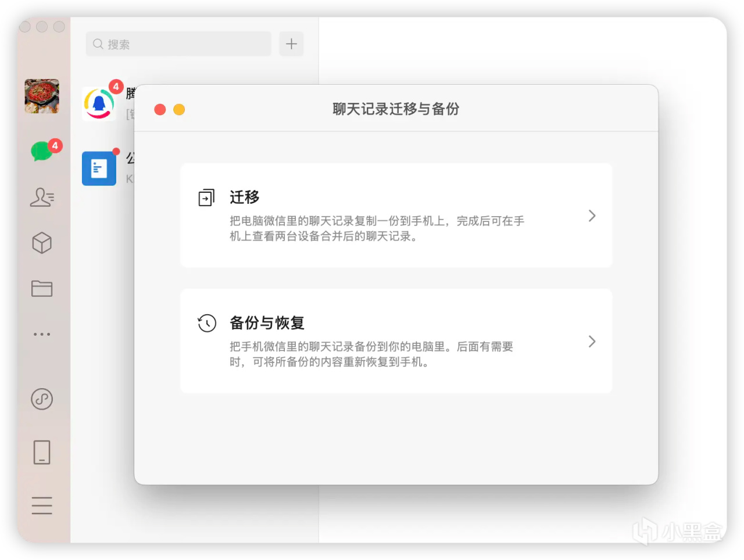Click the 备份与恢复 description about backing up
Screen dimensions: 744x560
[371, 354]
